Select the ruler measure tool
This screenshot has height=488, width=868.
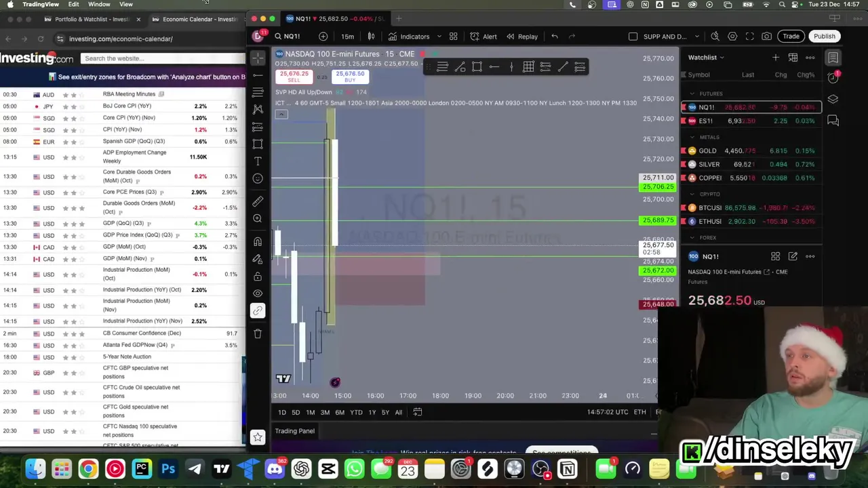258,201
